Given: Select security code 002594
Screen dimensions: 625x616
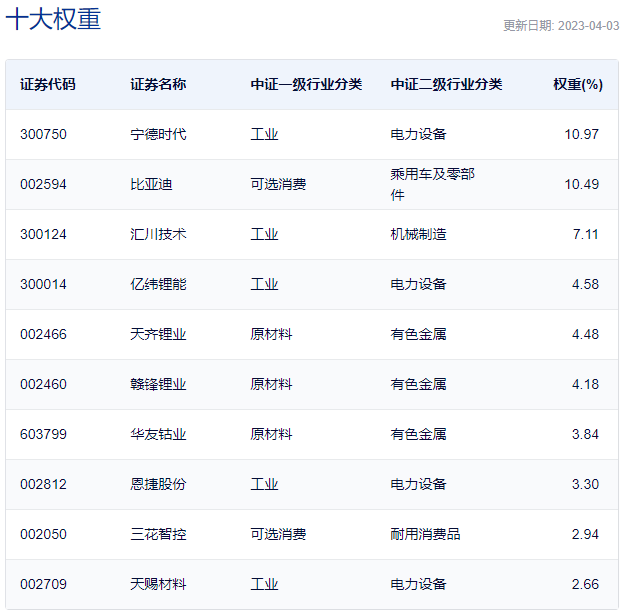Looking at the screenshot, I should point(43,185).
